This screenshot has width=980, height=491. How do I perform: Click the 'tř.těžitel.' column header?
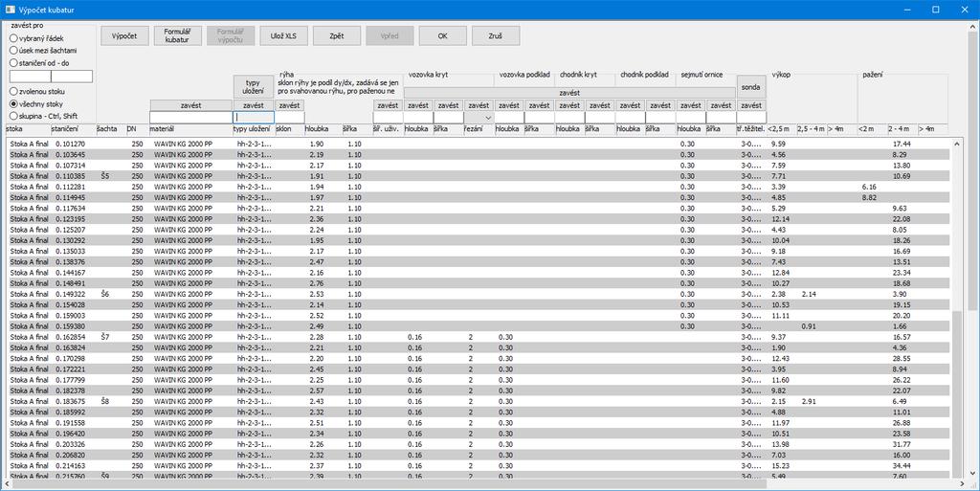(x=751, y=128)
